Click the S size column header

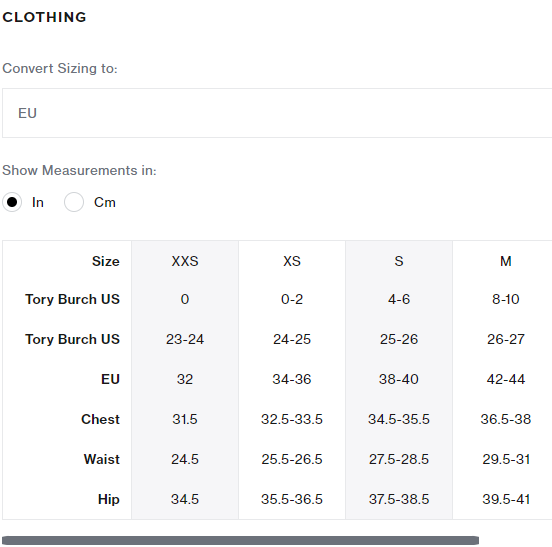click(399, 261)
